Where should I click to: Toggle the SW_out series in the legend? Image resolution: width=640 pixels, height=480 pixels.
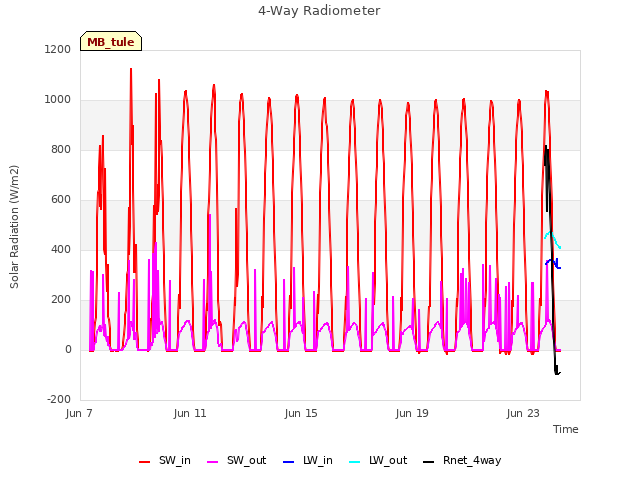pyautogui.click(x=237, y=461)
